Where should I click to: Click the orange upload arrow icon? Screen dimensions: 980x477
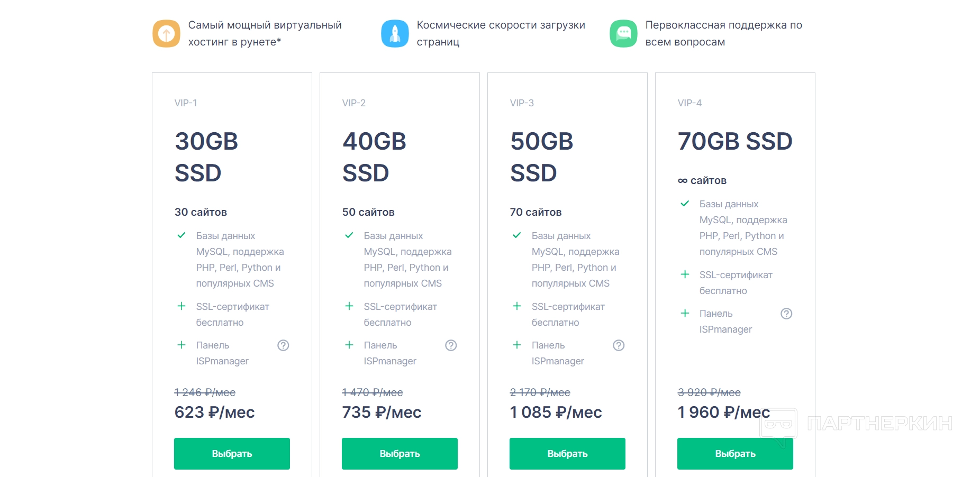[x=166, y=33]
